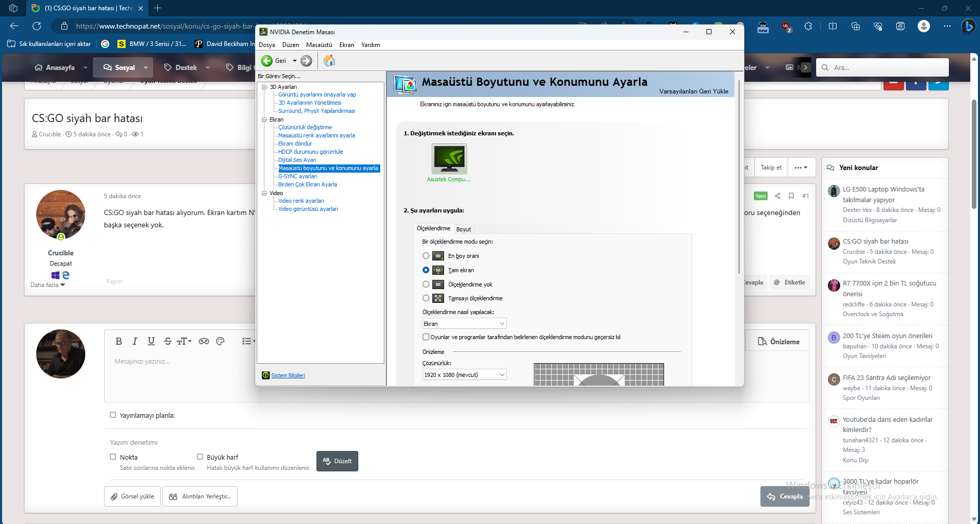Click the browser back arrow
The height and width of the screenshot is (524, 980).
pyautogui.click(x=14, y=26)
